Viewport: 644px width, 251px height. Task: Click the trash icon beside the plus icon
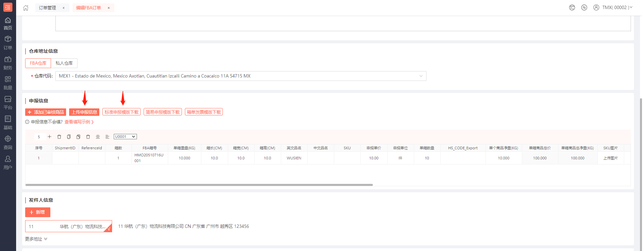tap(59, 137)
